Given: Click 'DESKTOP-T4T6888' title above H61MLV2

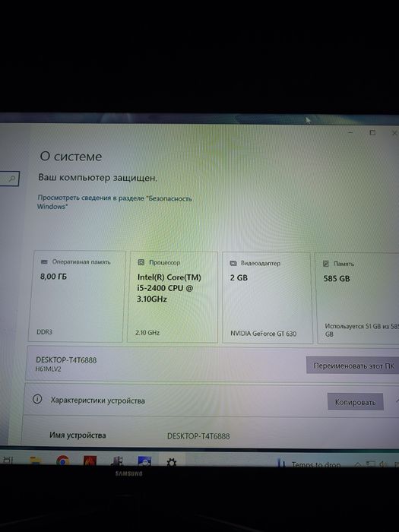Looking at the screenshot, I should pyautogui.click(x=66, y=360).
